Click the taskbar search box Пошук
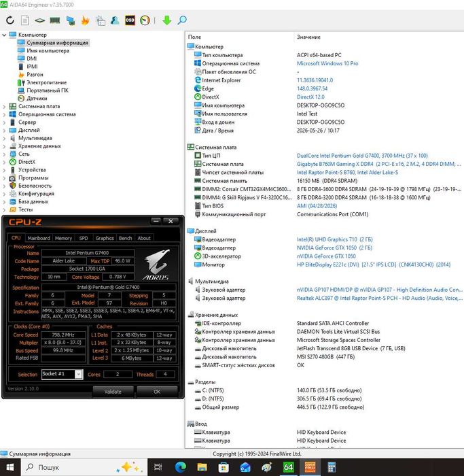 click(x=84, y=467)
